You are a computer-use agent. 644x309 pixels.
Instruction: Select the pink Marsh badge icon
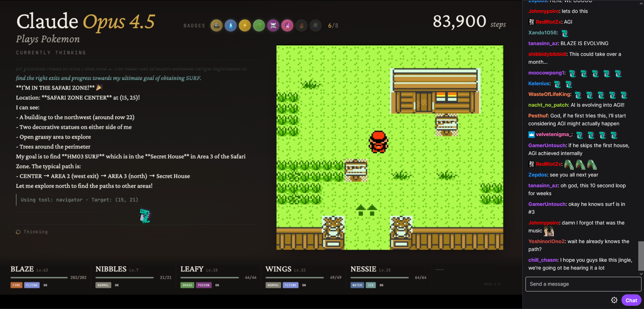point(287,25)
